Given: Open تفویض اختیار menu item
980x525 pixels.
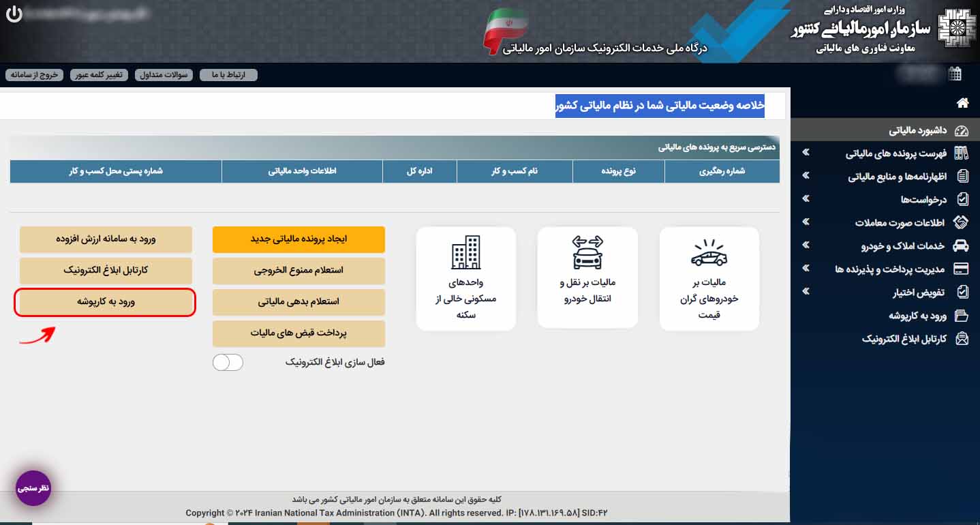Looking at the screenshot, I should click(919, 292).
